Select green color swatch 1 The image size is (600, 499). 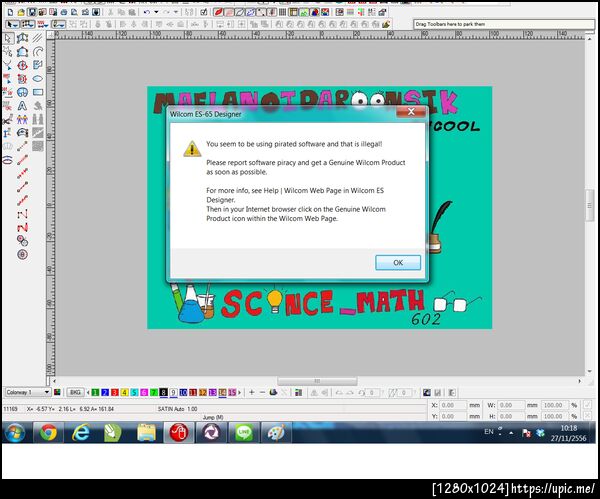(96, 392)
